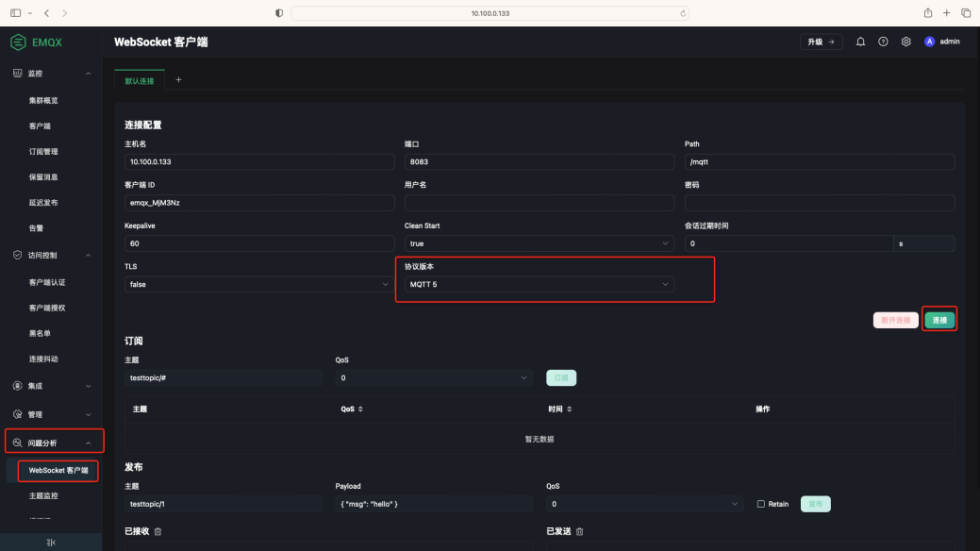Open settings via the gear icon
Image resolution: width=980 pixels, height=551 pixels.
pyautogui.click(x=905, y=42)
